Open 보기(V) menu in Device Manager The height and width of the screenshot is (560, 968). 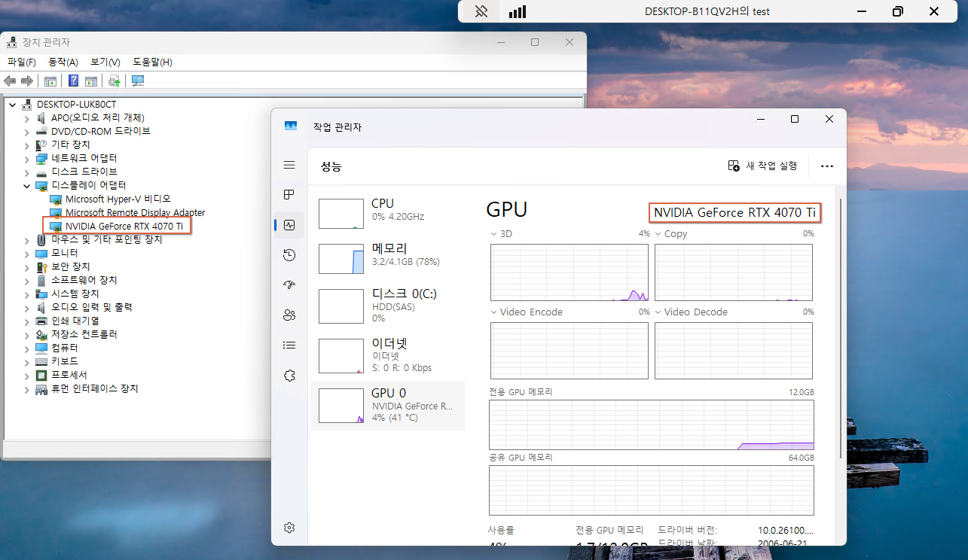coord(105,62)
